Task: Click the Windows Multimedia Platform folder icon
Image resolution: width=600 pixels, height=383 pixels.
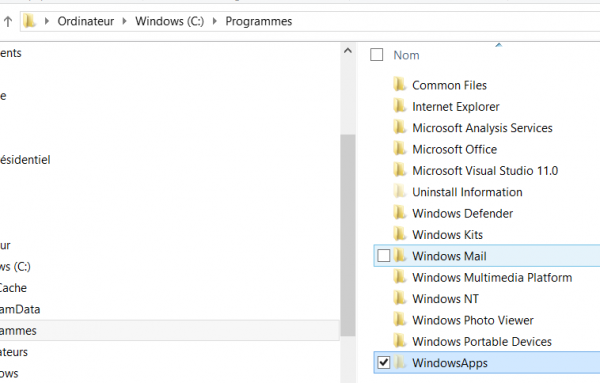Action: (x=399, y=277)
